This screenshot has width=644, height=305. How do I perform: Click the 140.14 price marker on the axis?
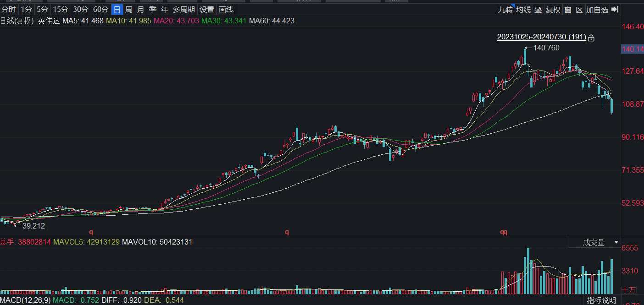click(632, 49)
